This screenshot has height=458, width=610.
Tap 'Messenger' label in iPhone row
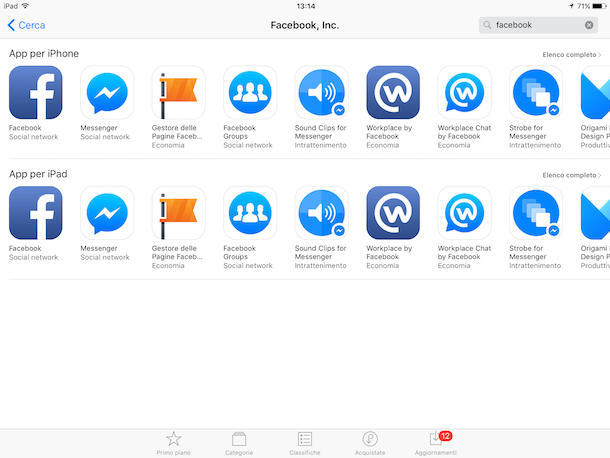point(99,128)
